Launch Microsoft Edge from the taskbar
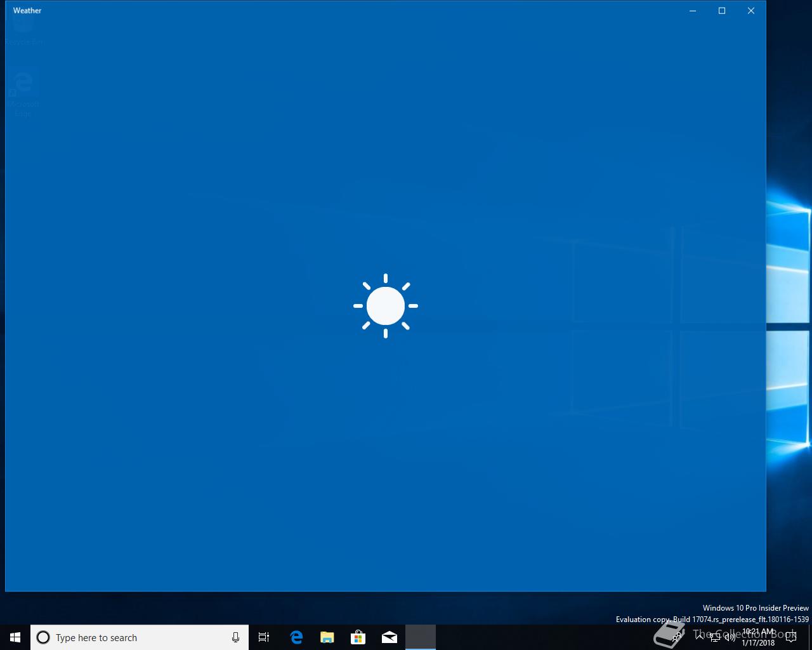The image size is (812, 650). 296,637
